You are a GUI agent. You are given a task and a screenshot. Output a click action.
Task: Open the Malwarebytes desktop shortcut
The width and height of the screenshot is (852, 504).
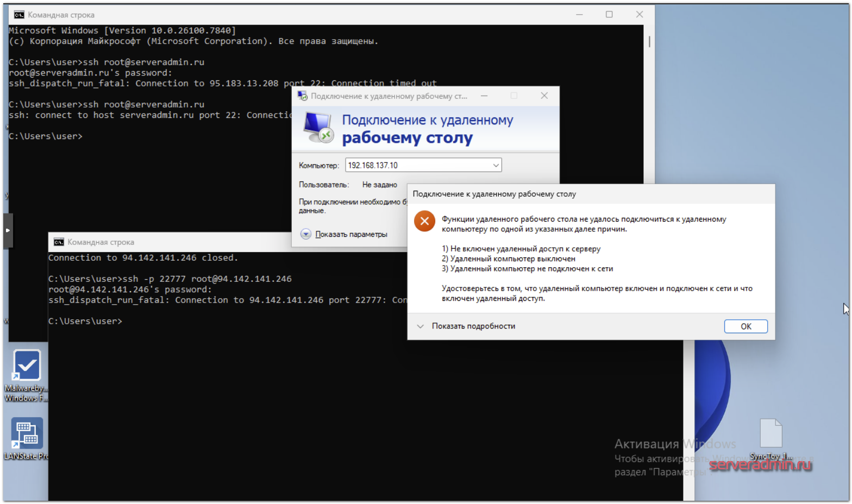tap(26, 366)
